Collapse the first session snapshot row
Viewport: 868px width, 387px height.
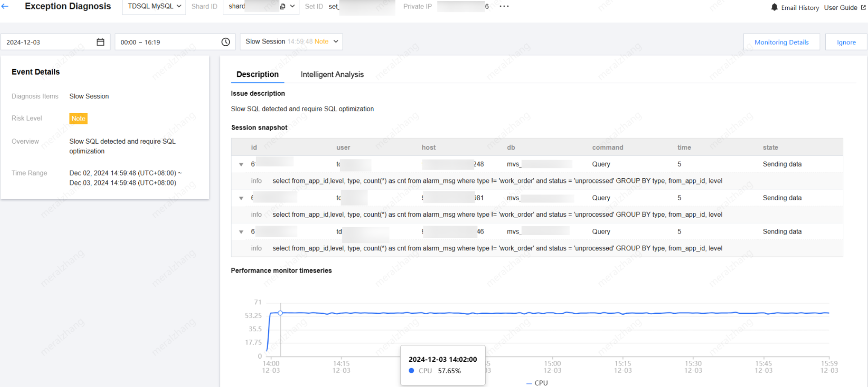point(241,164)
